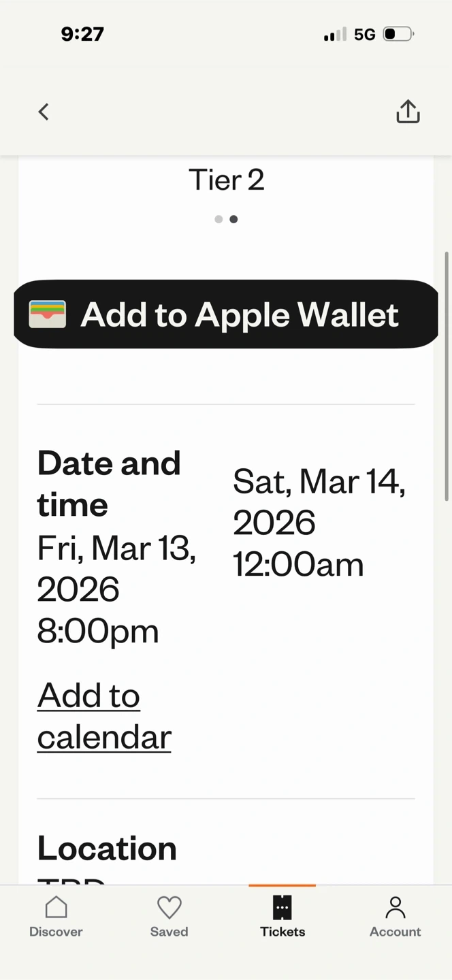Tap the battery status icon
The image size is (452, 980).
pos(398,34)
